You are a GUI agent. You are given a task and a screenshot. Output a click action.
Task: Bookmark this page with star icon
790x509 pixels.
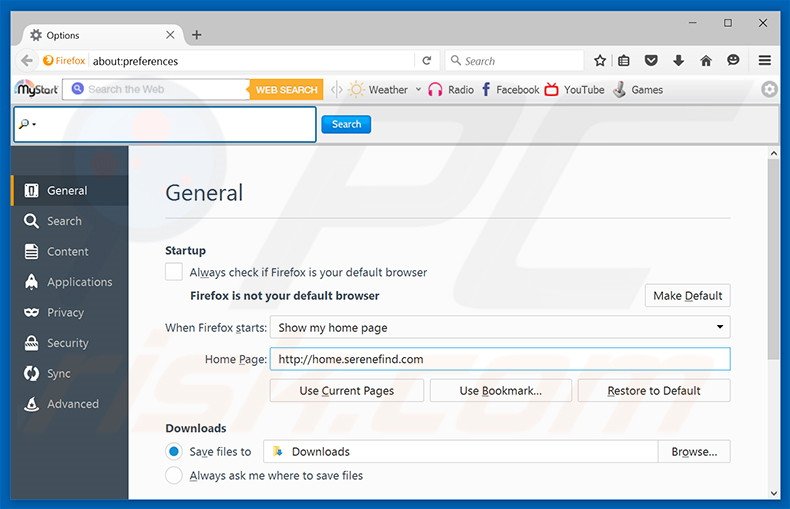click(600, 61)
